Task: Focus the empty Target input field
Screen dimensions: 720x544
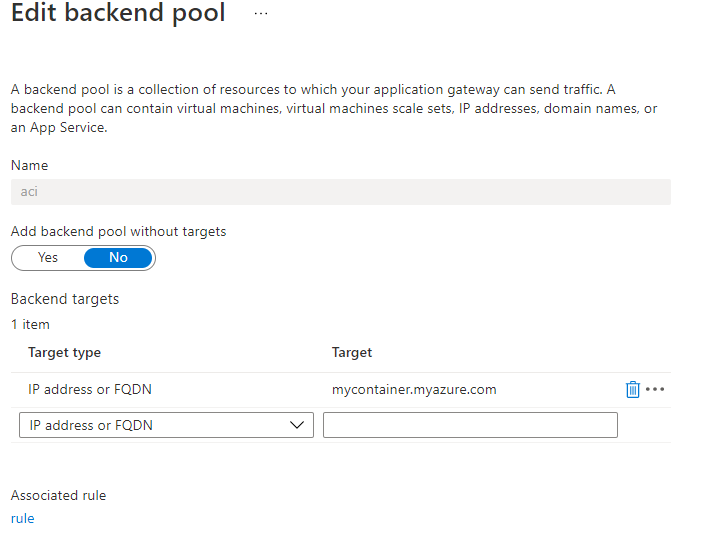Action: click(470, 425)
